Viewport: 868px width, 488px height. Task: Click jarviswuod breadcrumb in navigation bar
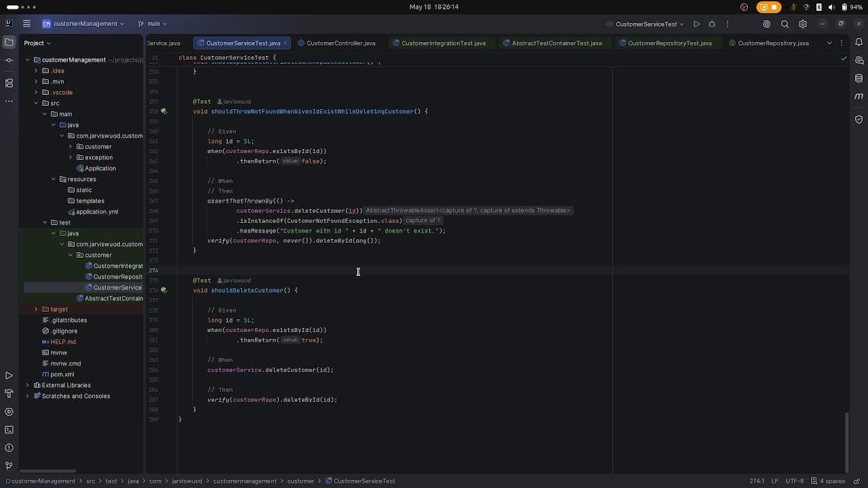(186, 481)
